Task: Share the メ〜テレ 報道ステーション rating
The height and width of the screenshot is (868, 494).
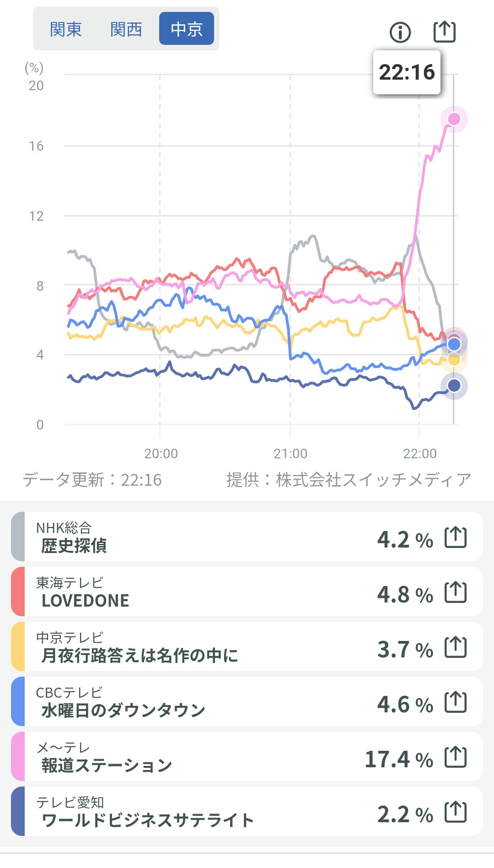Action: click(x=456, y=757)
